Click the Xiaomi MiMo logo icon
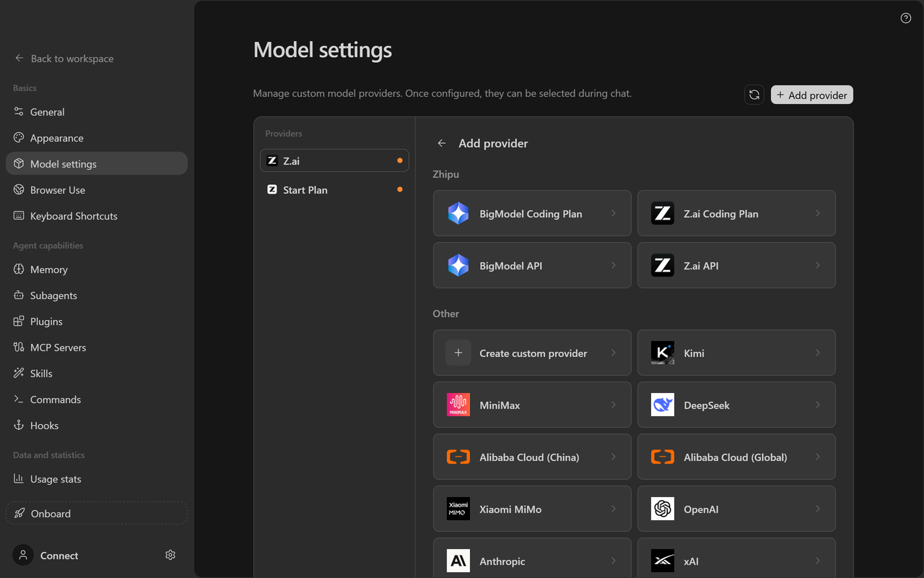The image size is (924, 578). 458,509
